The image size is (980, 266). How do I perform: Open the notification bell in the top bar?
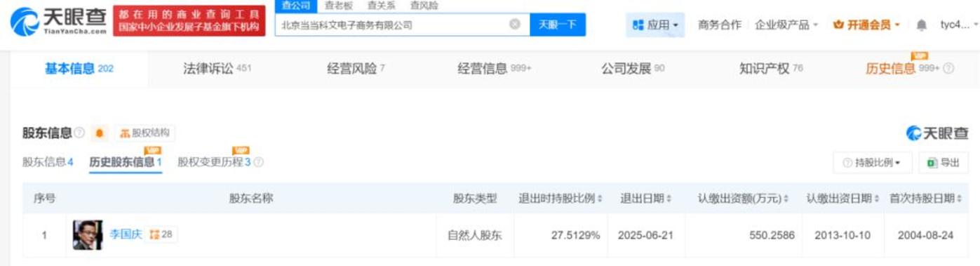921,25
